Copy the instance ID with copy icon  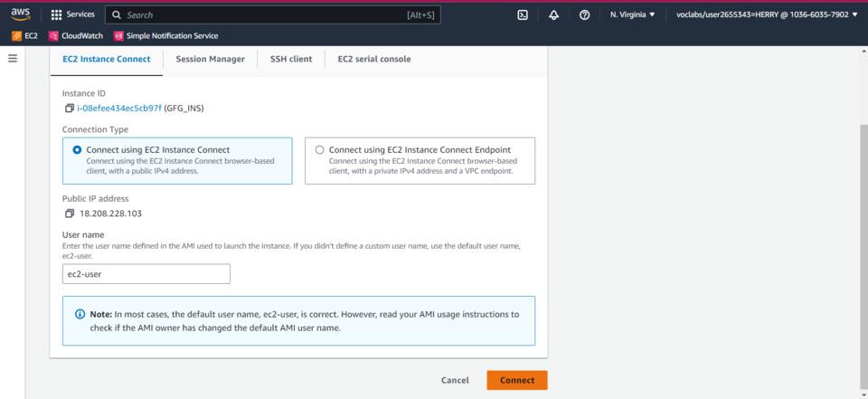70,109
